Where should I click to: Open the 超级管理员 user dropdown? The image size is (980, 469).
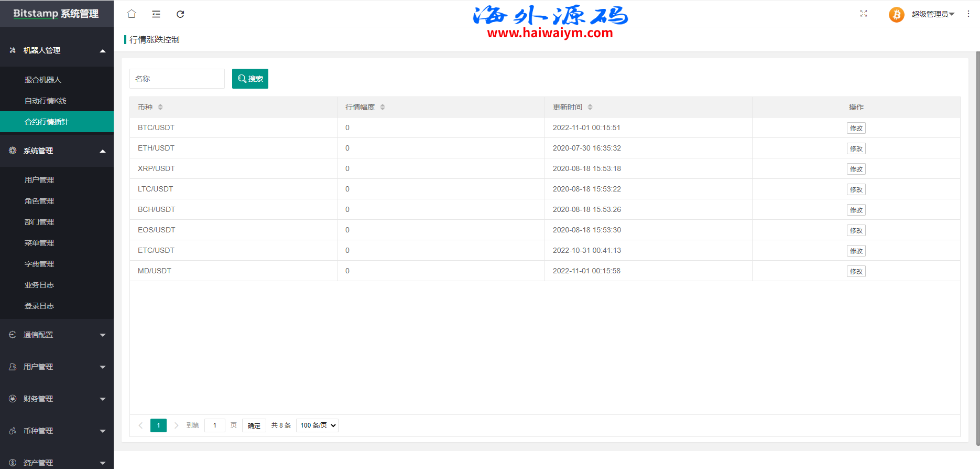933,14
